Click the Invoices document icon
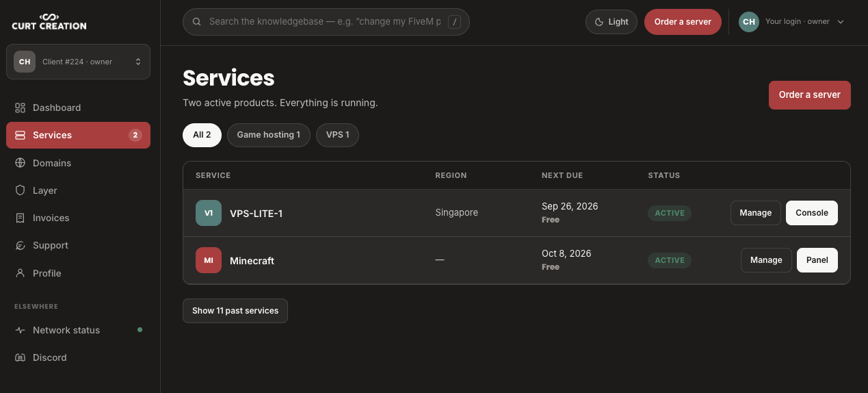 20,218
